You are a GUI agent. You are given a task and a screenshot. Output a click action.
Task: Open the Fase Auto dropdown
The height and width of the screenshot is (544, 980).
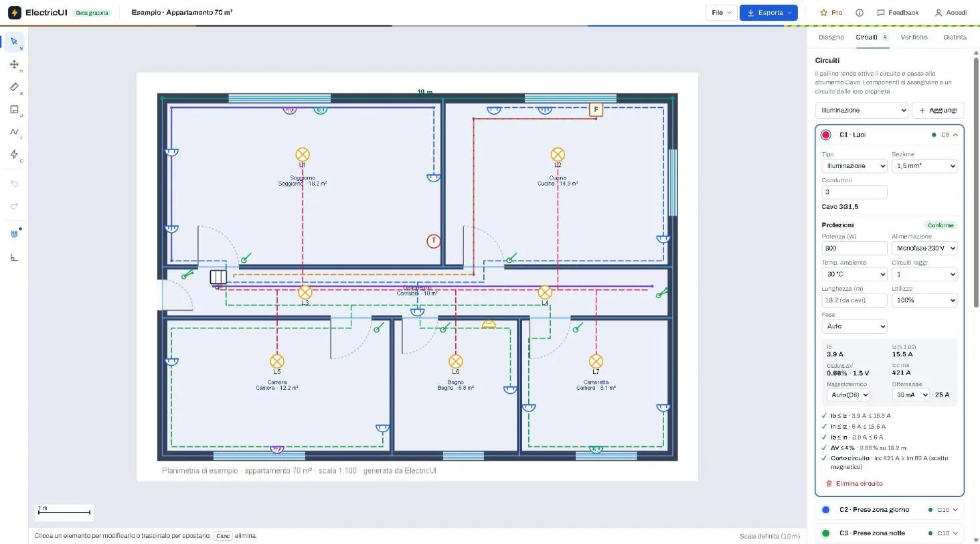tap(854, 326)
